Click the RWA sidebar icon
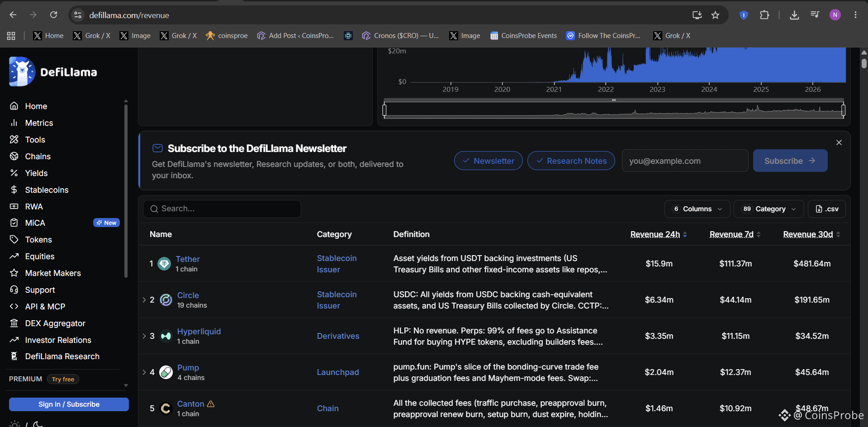Image resolution: width=868 pixels, height=427 pixels. (x=14, y=206)
